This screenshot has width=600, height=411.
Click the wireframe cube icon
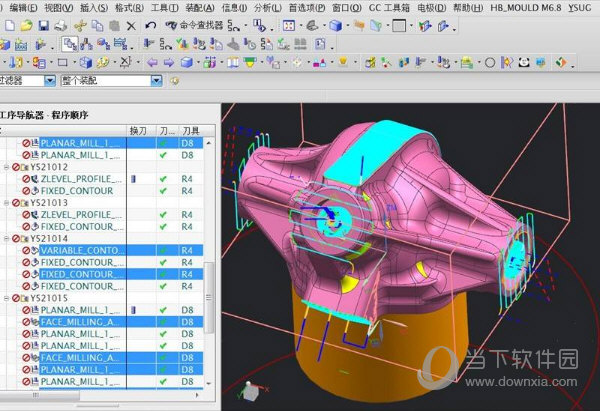[86, 62]
